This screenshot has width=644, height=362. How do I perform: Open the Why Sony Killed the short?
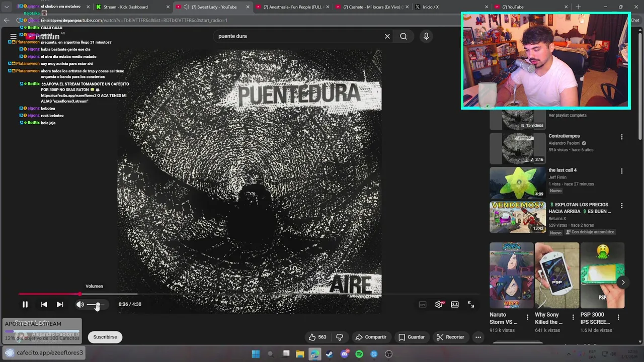(557, 276)
